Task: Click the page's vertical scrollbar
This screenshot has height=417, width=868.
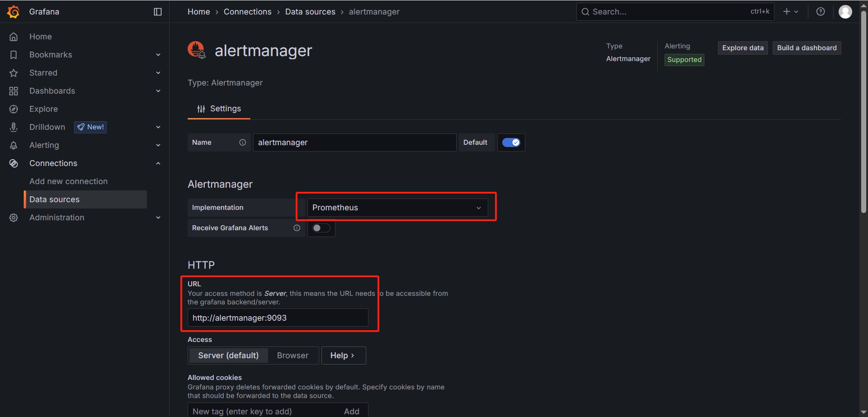Action: [x=863, y=113]
